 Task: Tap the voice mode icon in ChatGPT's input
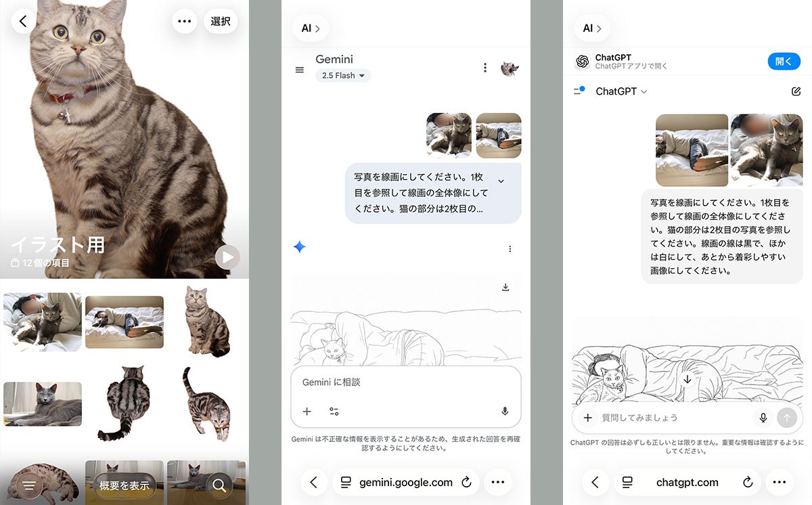[x=787, y=418]
